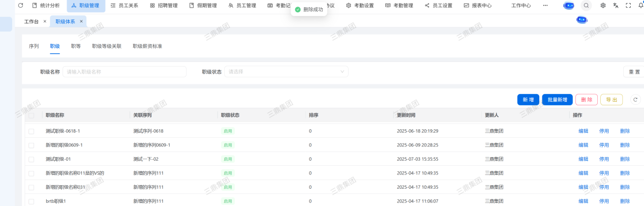Open the 职级薪资标准 tab
This screenshot has height=206, width=644.
[147, 46]
